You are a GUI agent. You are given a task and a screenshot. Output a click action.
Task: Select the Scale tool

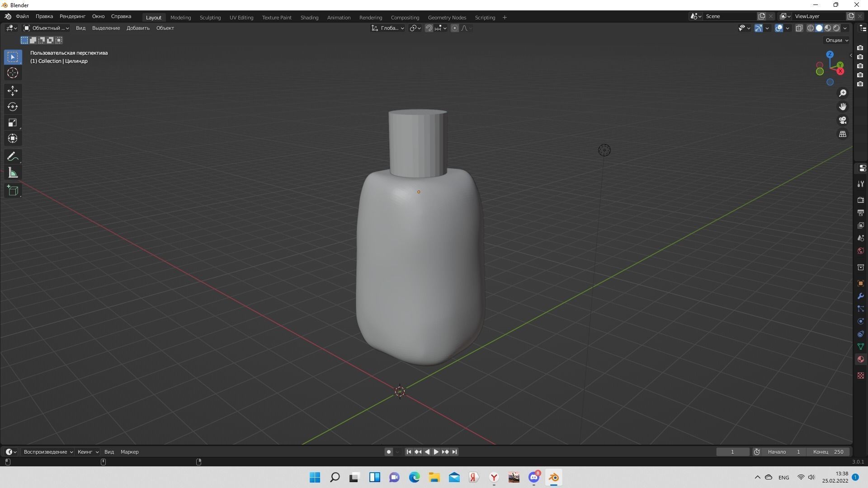(13, 122)
